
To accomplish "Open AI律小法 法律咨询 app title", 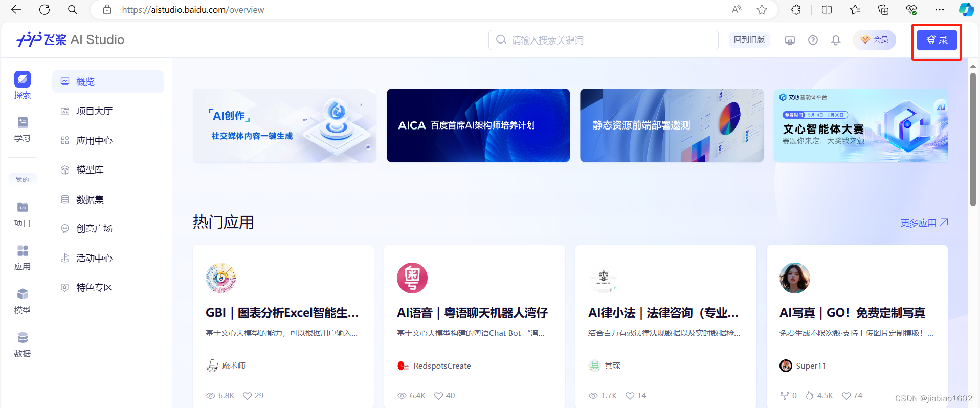I will click(663, 313).
